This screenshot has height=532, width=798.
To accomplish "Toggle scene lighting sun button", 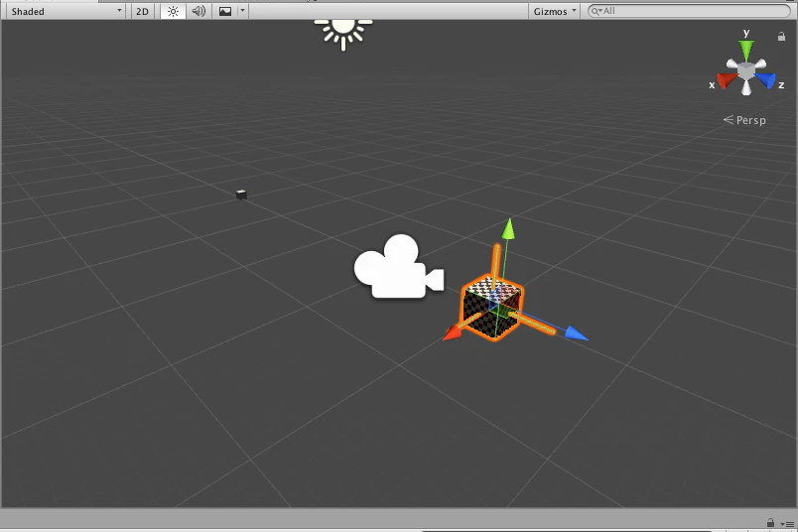I will point(173,11).
